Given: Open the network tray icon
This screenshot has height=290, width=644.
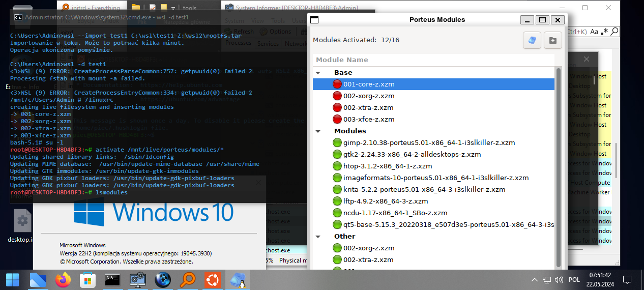Looking at the screenshot, I should click(x=547, y=280).
